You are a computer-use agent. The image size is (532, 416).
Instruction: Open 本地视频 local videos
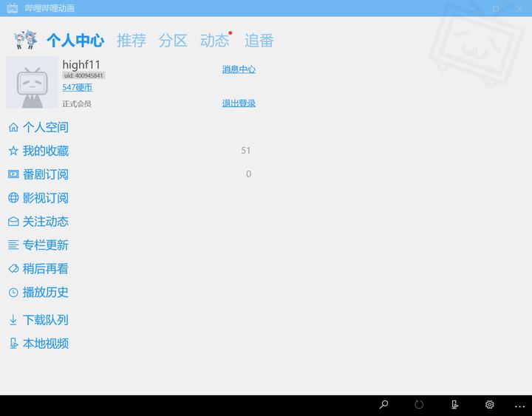46,344
